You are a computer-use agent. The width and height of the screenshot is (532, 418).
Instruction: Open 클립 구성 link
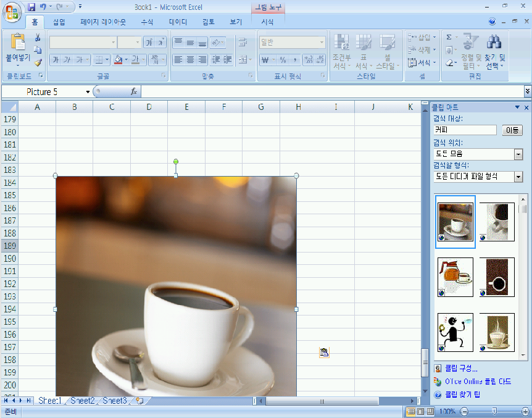(x=461, y=369)
